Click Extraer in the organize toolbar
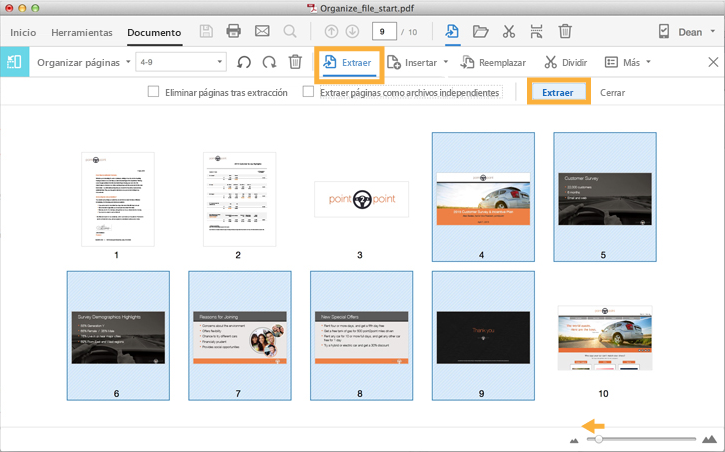The width and height of the screenshot is (725, 452). click(x=348, y=62)
